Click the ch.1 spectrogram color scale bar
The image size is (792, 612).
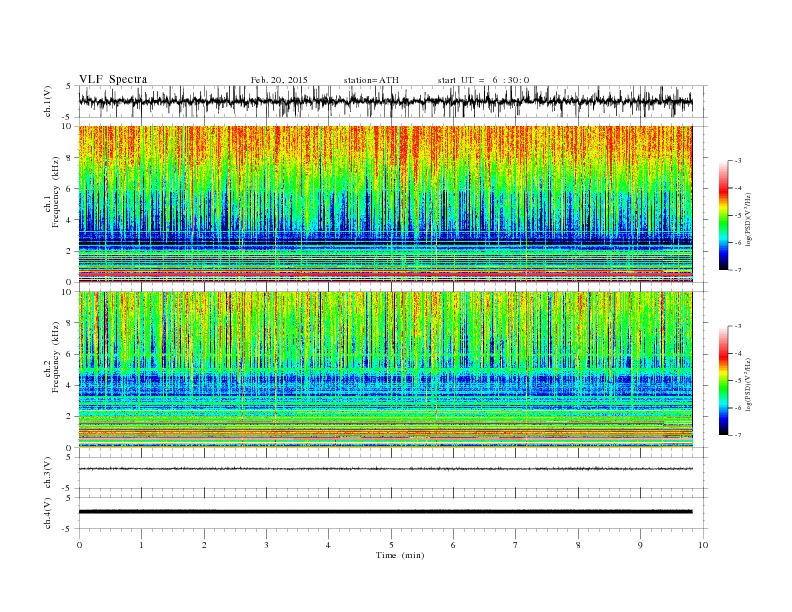tap(723, 215)
